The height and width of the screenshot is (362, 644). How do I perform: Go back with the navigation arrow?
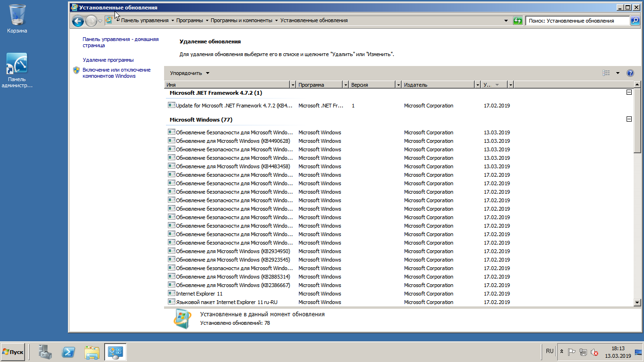[78, 21]
